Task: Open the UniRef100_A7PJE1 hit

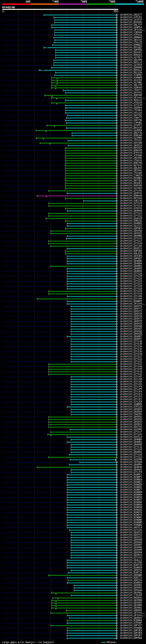Action: tap(131, 17)
